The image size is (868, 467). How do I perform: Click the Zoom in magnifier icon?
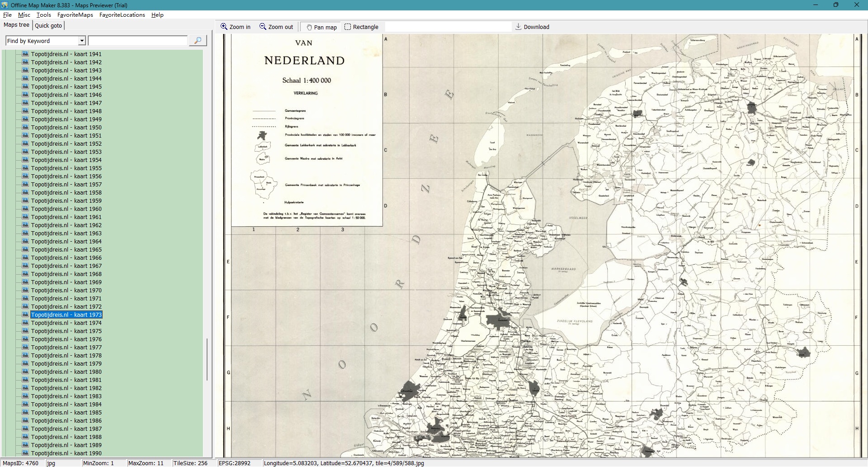224,27
